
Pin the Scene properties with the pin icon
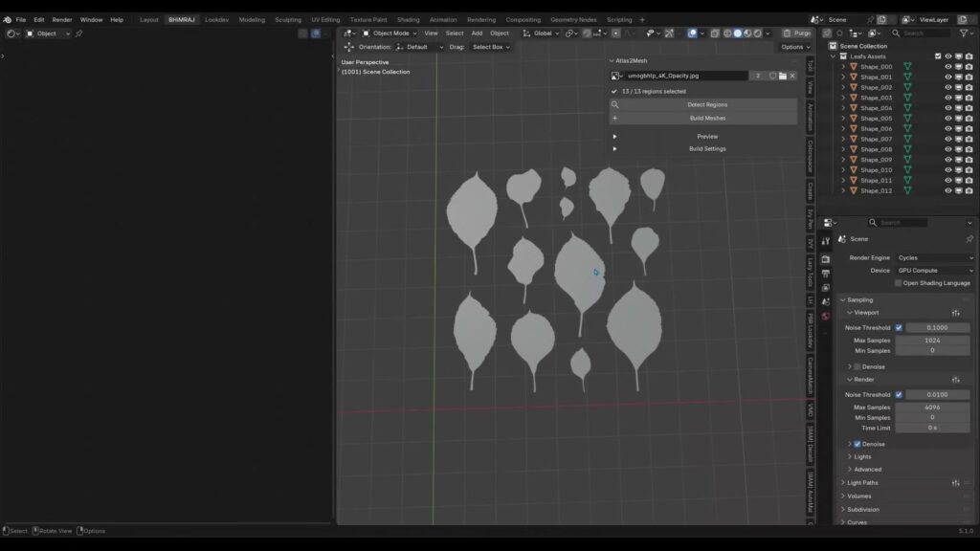pos(969,239)
